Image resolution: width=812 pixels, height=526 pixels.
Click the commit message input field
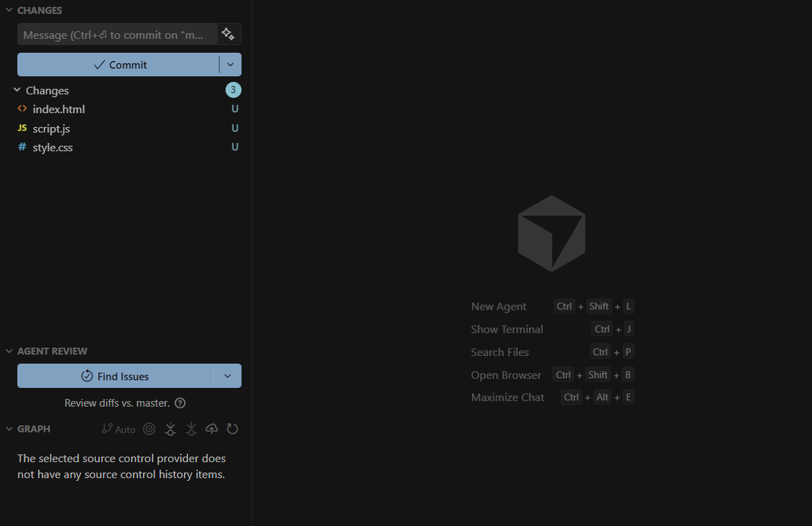tap(117, 35)
